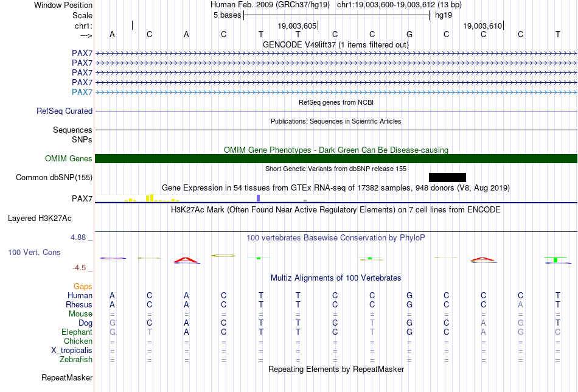Open the RefSeq Curated track label

click(64, 111)
